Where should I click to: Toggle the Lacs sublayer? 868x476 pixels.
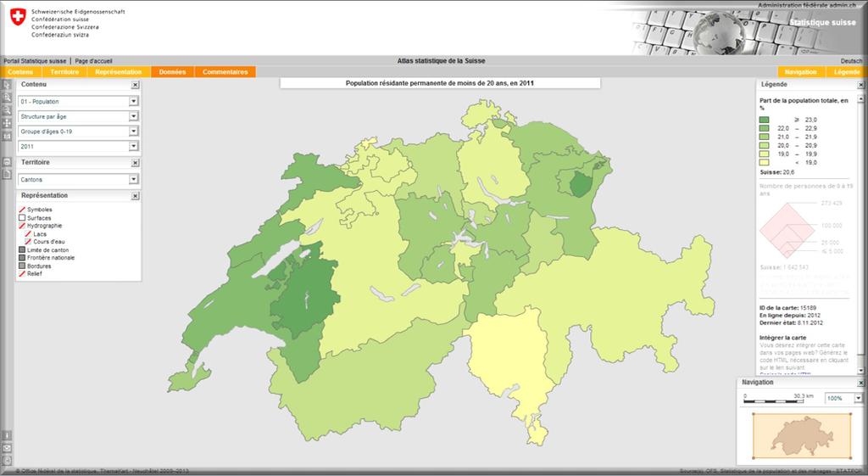point(28,234)
